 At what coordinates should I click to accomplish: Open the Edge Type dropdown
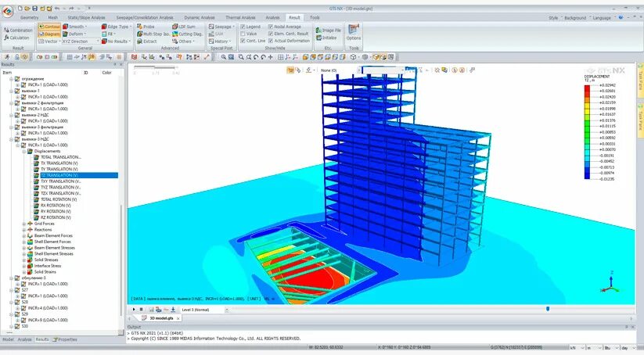pyautogui.click(x=117, y=27)
